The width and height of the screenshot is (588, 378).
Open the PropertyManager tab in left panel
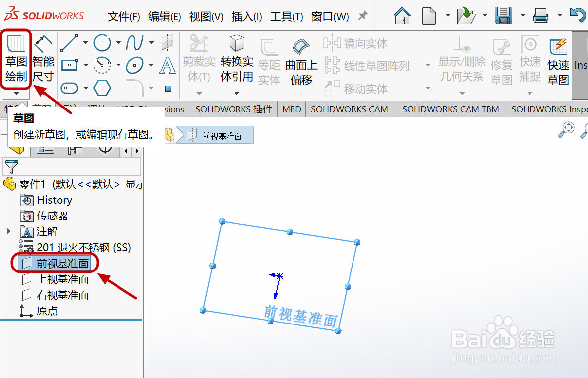click(46, 151)
